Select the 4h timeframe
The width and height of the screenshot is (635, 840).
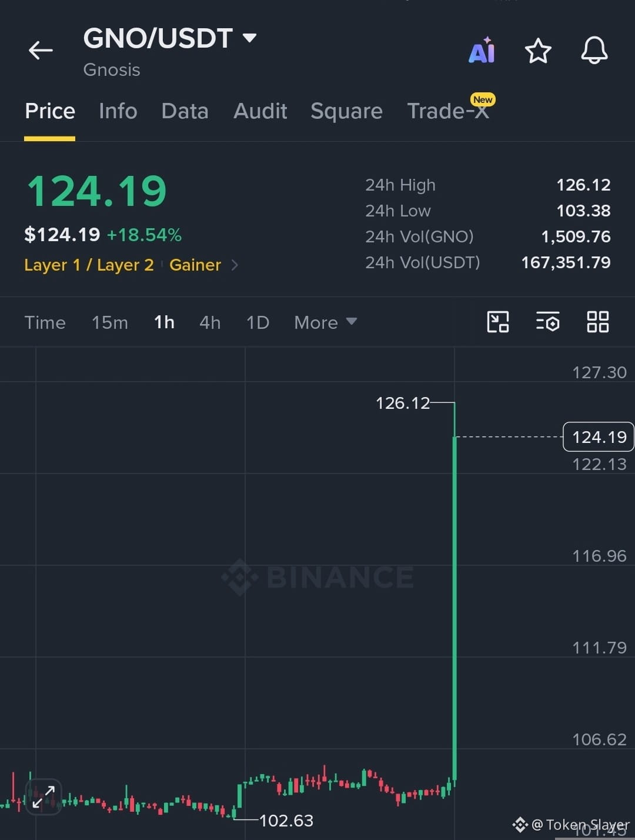(210, 322)
